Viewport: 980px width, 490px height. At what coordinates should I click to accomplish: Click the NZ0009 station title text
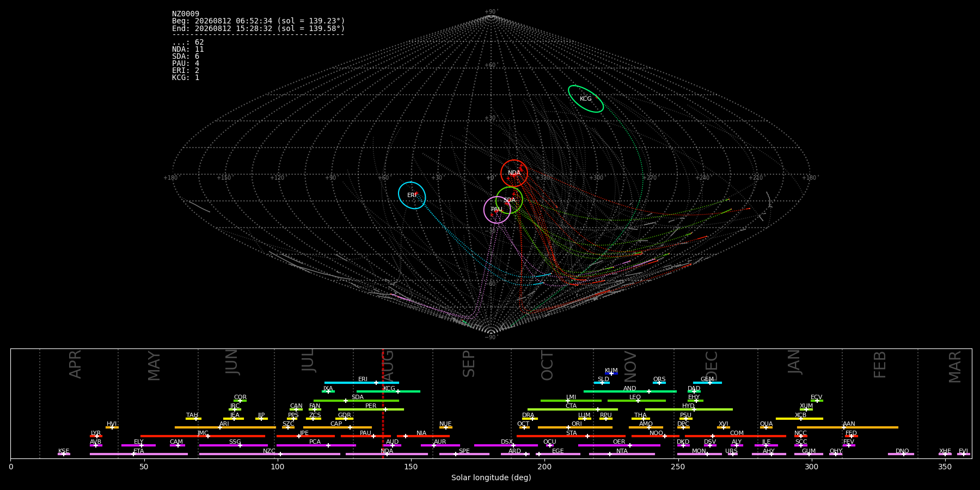(x=186, y=14)
